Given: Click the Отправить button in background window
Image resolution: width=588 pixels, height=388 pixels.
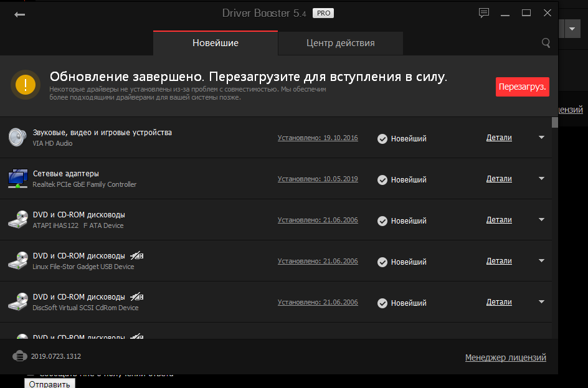Looking at the screenshot, I should (x=49, y=384).
